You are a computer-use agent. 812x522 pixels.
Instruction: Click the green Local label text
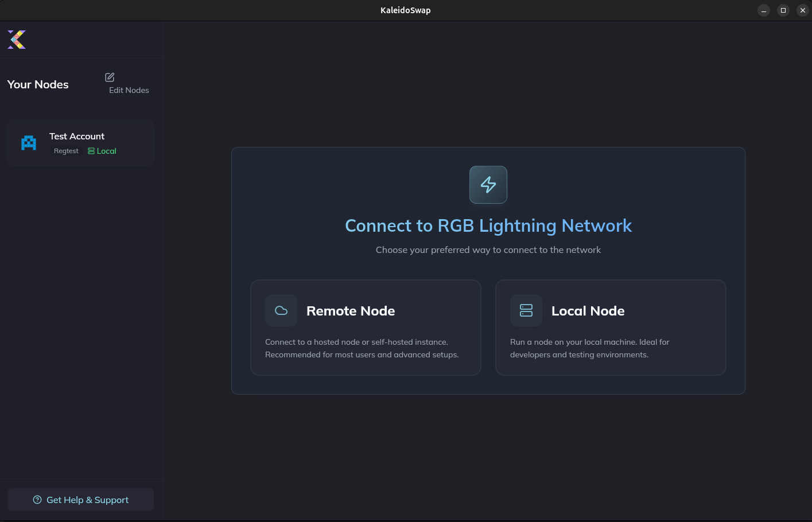coord(107,151)
